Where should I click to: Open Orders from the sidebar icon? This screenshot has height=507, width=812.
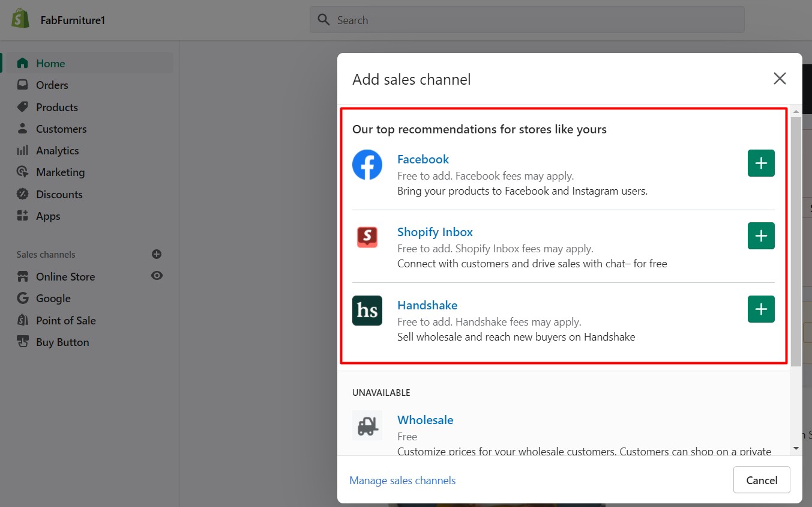[22, 85]
